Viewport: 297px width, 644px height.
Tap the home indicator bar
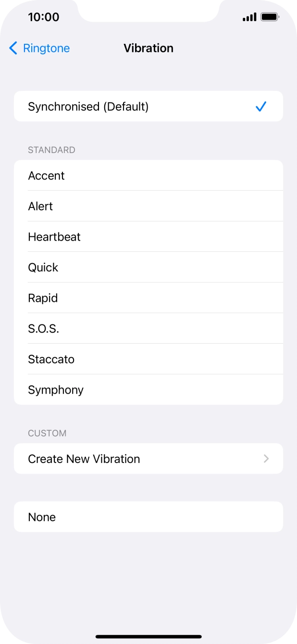click(148, 636)
